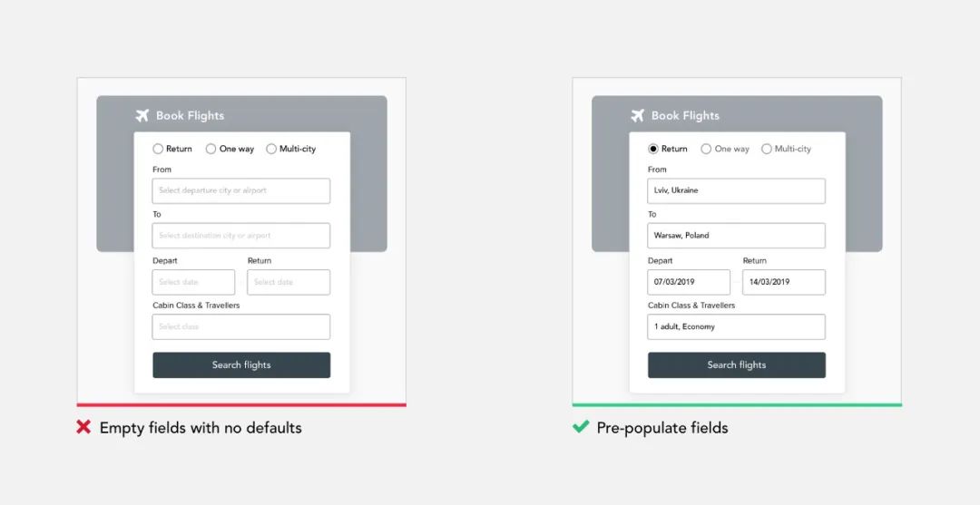Open the 14/03/2019 return date picker
The height and width of the screenshot is (505, 980).
[784, 282]
